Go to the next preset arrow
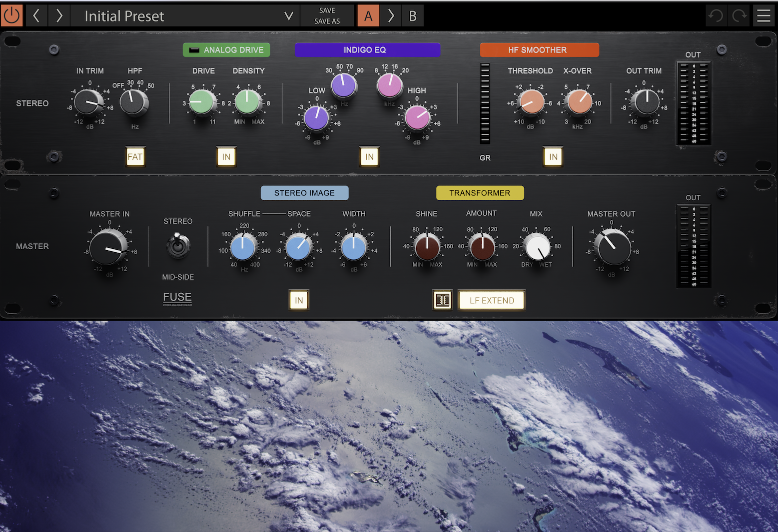Viewport: 778px width, 532px height. (x=59, y=15)
